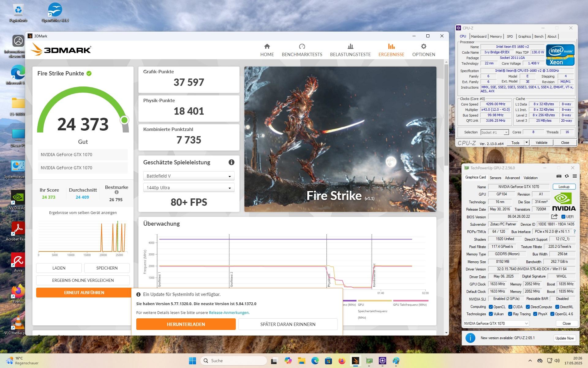
Task: Click the orange HERUNTERLADEN button
Action: click(186, 324)
